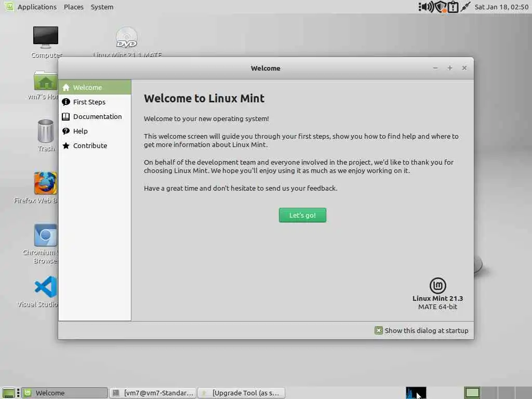
Task: Maximize the Welcome window
Action: coord(450,68)
